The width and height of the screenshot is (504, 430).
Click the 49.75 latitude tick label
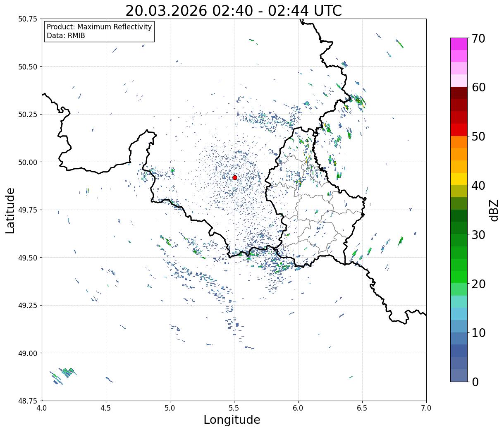tap(28, 210)
